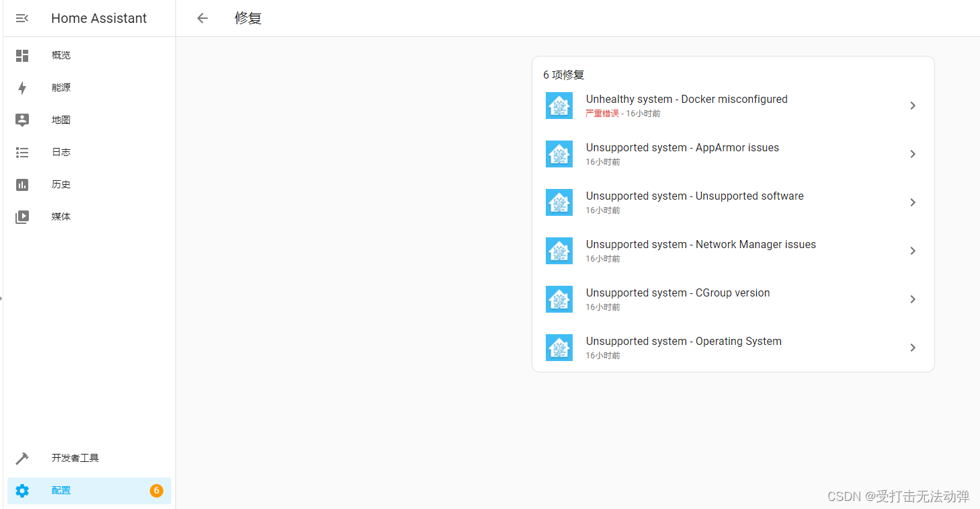Select 概览 in the sidebar
980x509 pixels.
pos(89,55)
